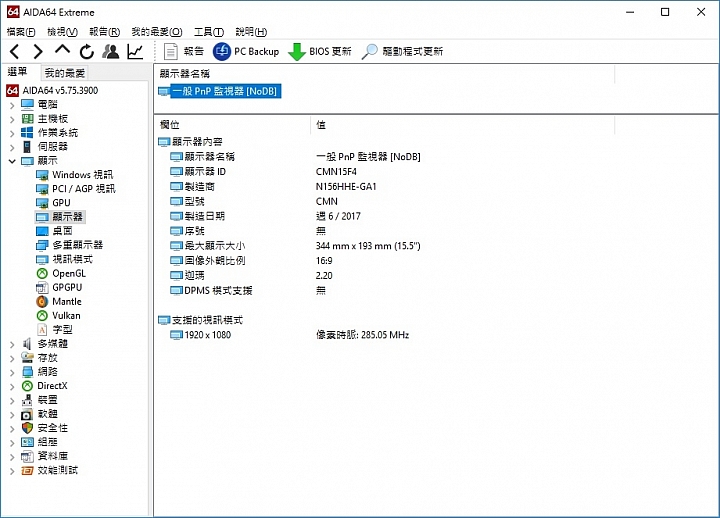Screen dimensions: 720x518
Task: Go forward with the right arrow toolbar icon
Action: click(38, 51)
